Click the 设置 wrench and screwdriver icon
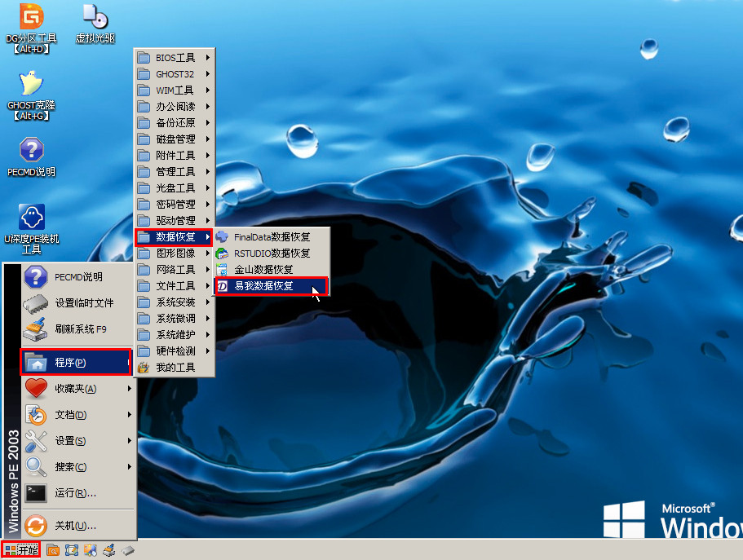Screen dimensions: 743x560 click(36, 441)
